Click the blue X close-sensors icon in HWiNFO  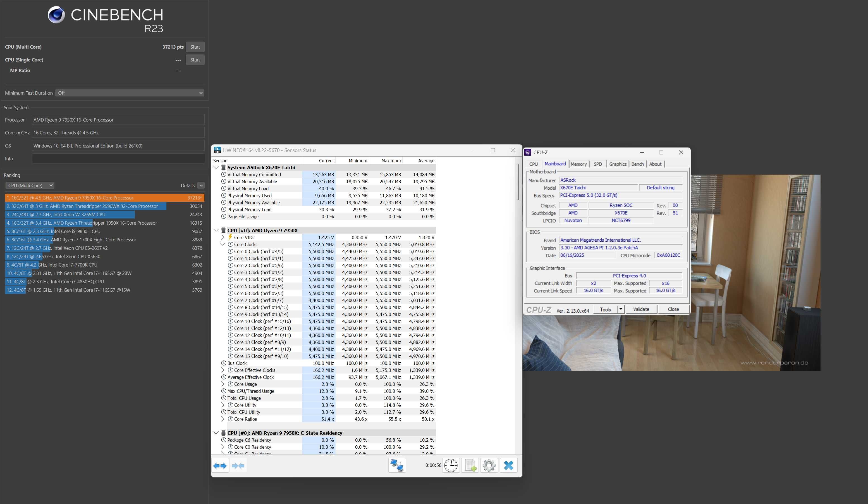508,465
